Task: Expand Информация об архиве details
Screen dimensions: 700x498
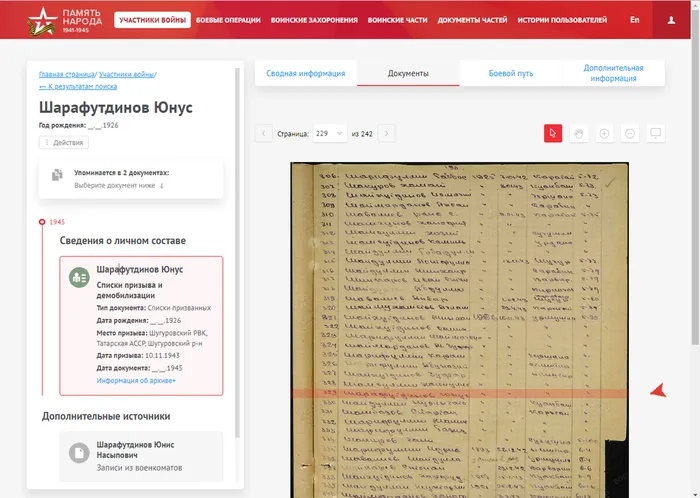Action: [136, 381]
